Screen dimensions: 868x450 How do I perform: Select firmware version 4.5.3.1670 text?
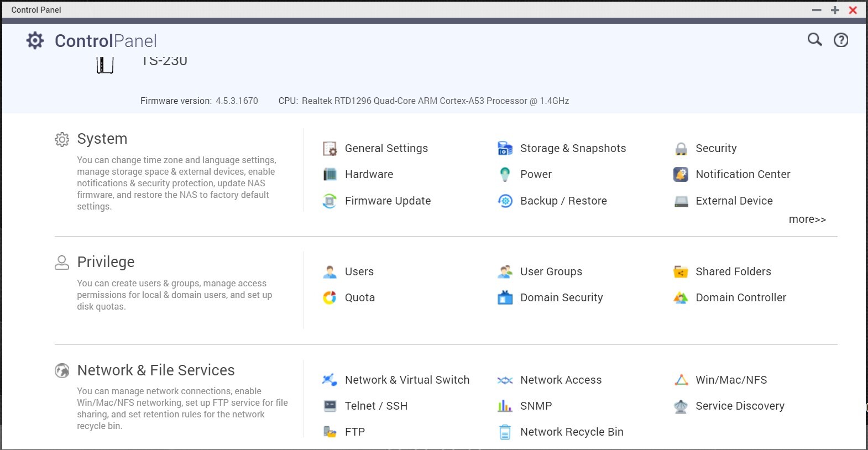[x=237, y=101]
